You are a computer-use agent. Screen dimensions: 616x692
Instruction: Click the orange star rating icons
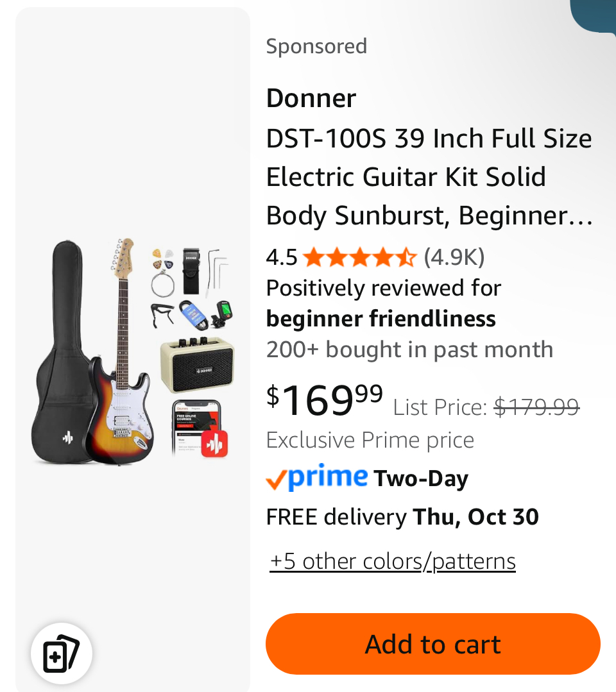click(359, 258)
